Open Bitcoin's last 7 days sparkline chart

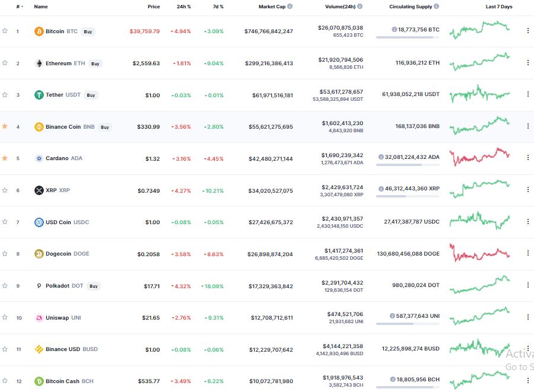[479, 30]
